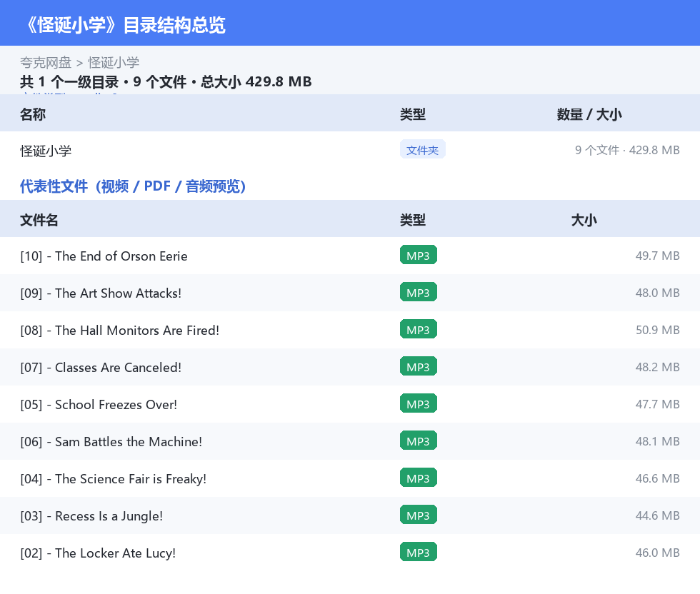Image resolution: width=700 pixels, height=594 pixels.
Task: Click the 46.0 MB size value
Action: (657, 553)
